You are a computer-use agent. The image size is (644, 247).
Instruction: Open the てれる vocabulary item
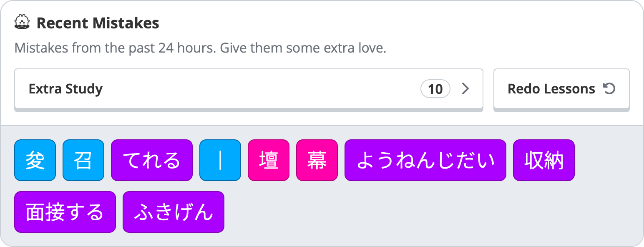pyautogui.click(x=152, y=160)
